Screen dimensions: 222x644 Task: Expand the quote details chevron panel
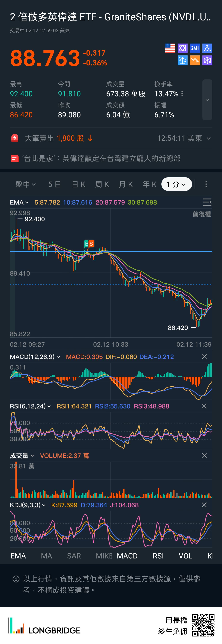pyautogui.click(x=207, y=100)
